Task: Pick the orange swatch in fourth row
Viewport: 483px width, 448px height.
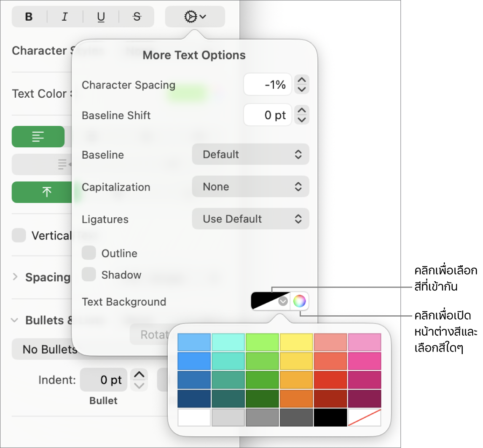Action: click(x=297, y=398)
